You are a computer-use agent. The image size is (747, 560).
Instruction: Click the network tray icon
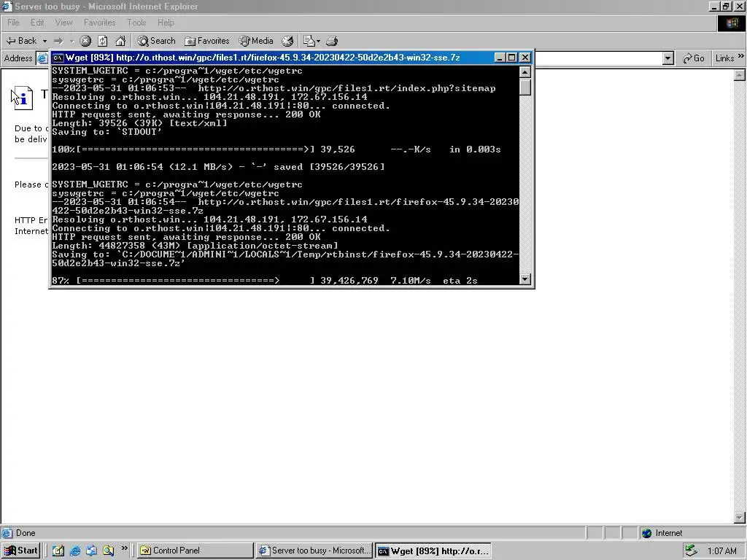pos(691,551)
